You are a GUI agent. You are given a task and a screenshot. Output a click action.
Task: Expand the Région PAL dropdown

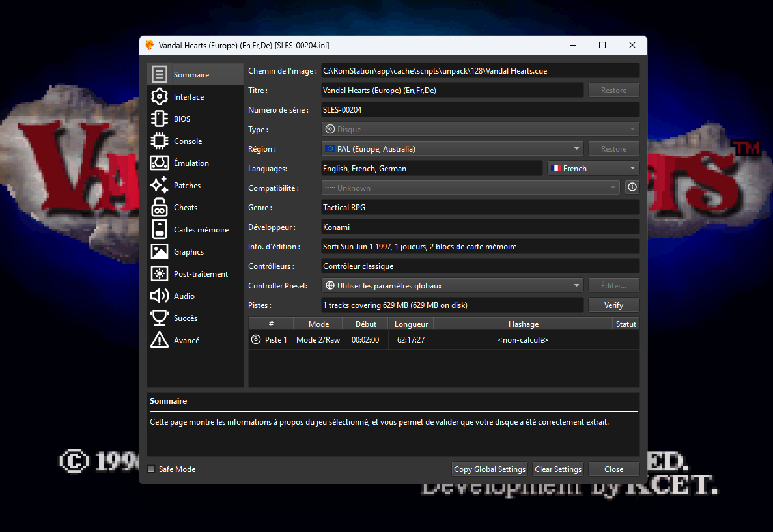coord(452,148)
